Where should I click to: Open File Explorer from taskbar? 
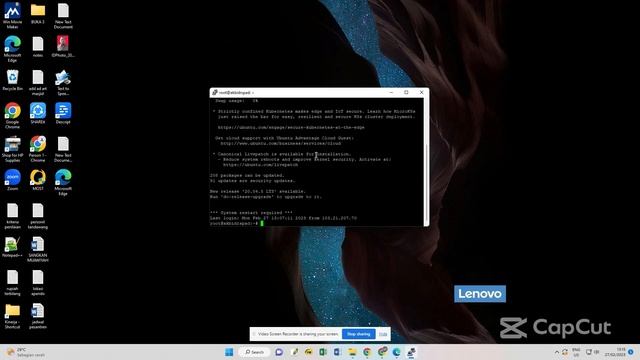pos(352,352)
